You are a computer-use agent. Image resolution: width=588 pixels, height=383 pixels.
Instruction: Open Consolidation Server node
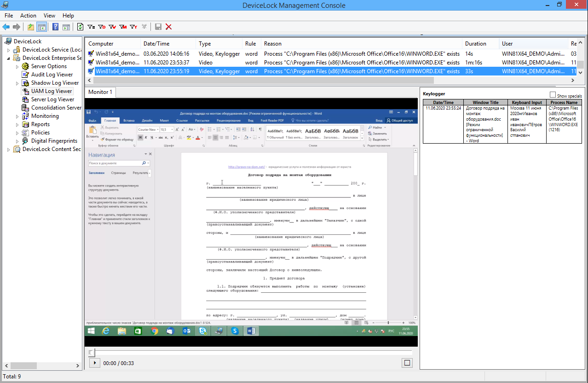tap(56, 108)
